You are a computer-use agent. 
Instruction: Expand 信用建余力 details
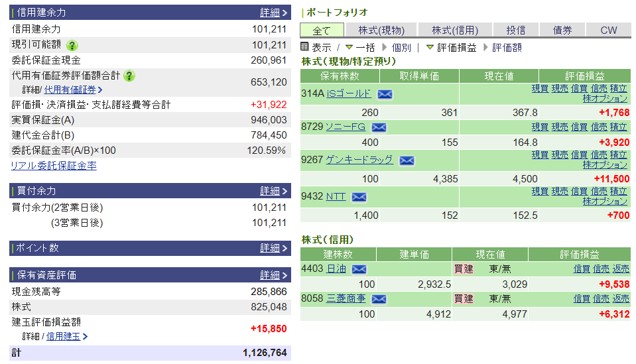pyautogui.click(x=274, y=13)
